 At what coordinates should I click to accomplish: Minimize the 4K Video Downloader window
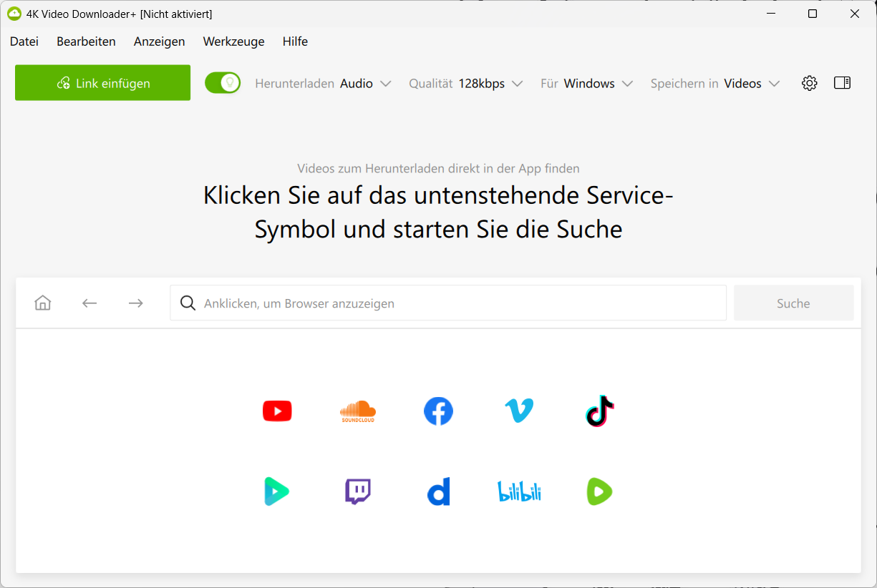pos(770,14)
